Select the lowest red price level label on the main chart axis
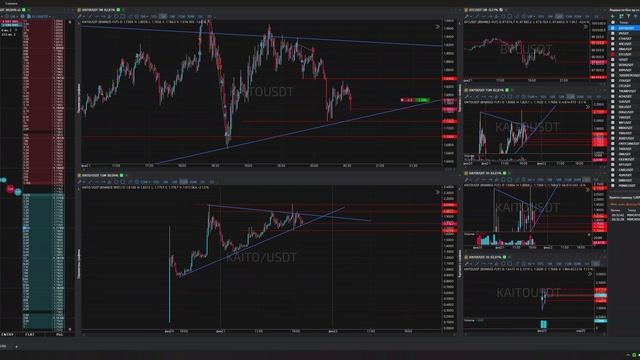Screen dimensions: 640x360 (x=449, y=137)
